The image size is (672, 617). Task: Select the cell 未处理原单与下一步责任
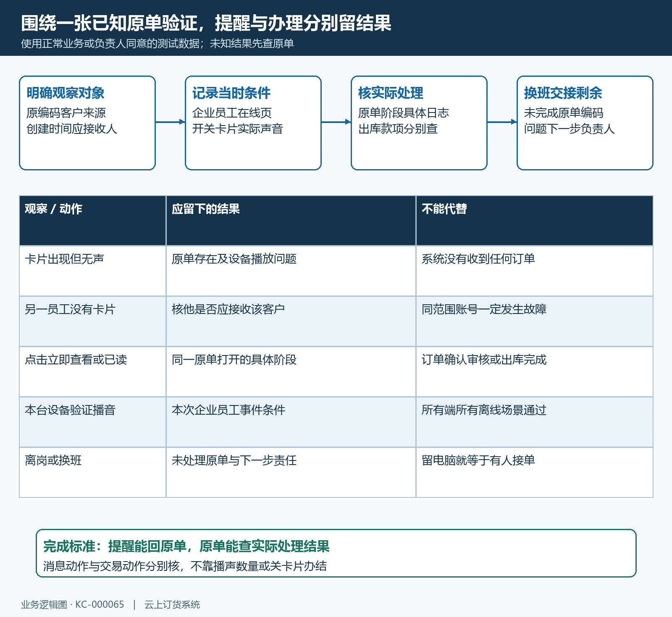291,472
